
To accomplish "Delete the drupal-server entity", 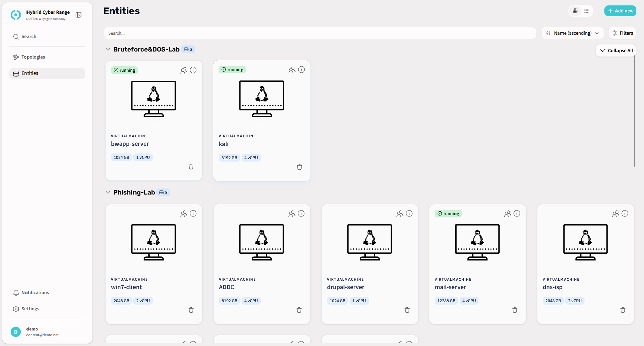I will point(407,310).
